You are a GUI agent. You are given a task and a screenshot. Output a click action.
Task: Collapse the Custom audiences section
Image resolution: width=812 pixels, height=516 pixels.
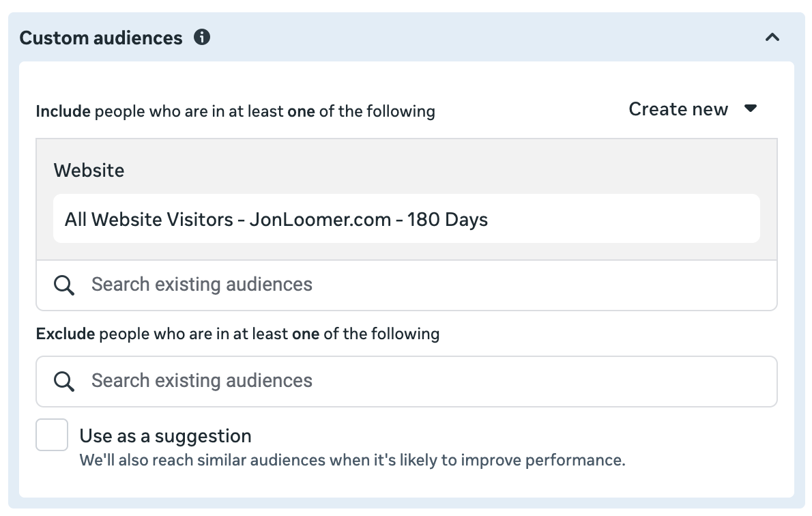tap(772, 38)
